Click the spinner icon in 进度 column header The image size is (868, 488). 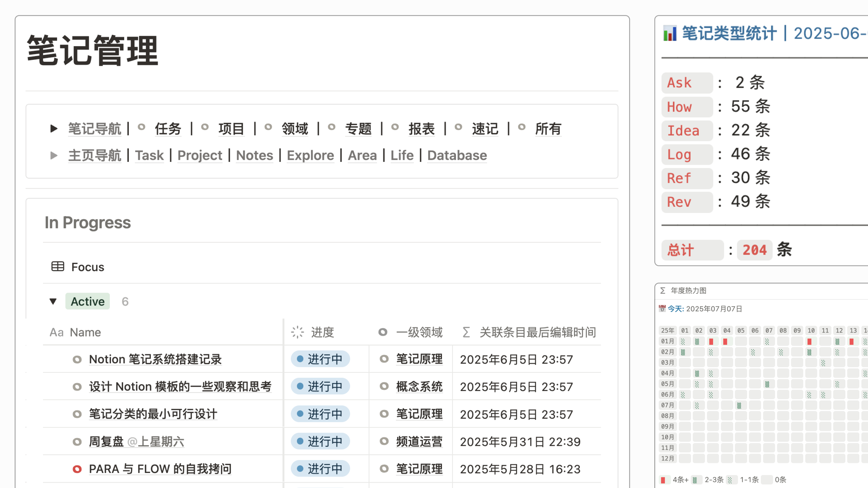click(297, 332)
